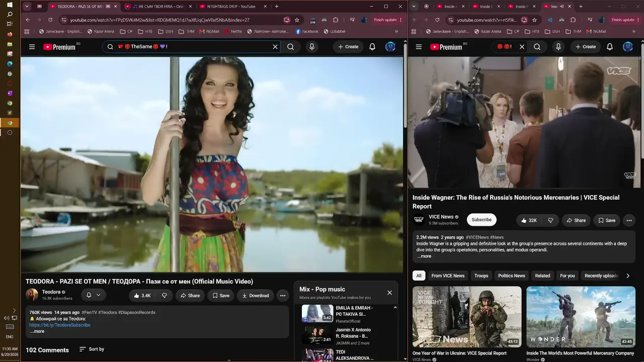Select the Politics News filter chip
This screenshot has height=362, width=644.
[512, 276]
